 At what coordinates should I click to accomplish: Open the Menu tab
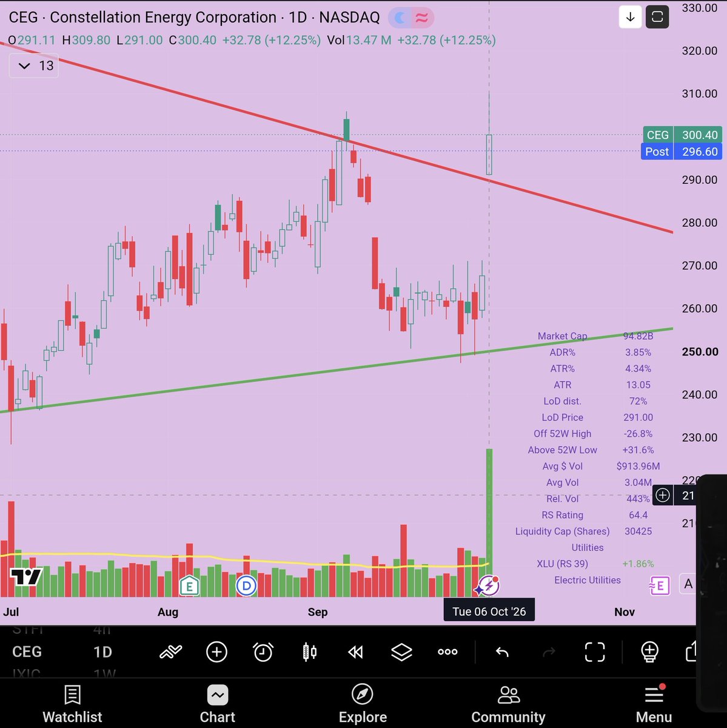654,704
